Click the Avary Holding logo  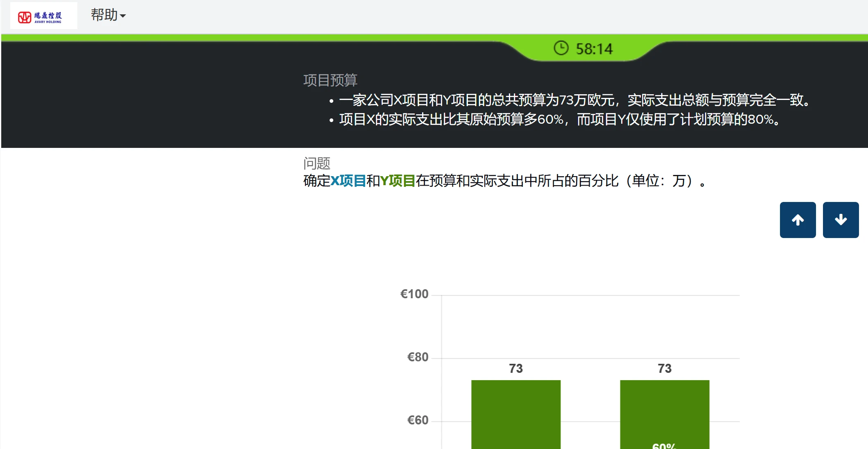point(43,16)
